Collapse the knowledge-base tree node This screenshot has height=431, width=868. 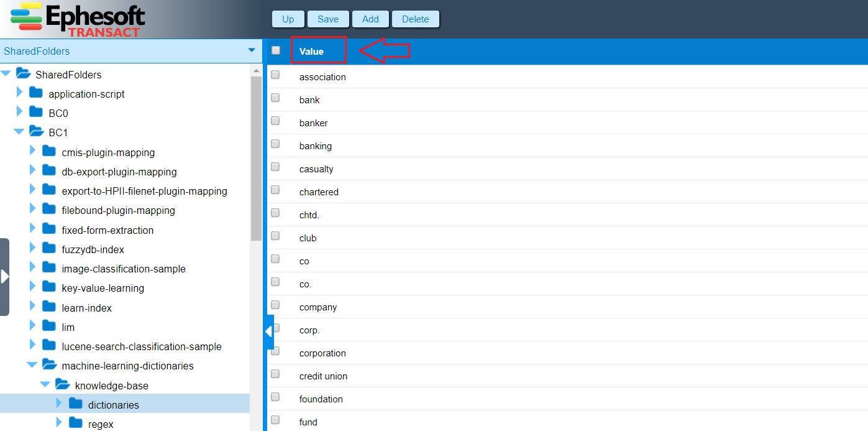coord(45,385)
